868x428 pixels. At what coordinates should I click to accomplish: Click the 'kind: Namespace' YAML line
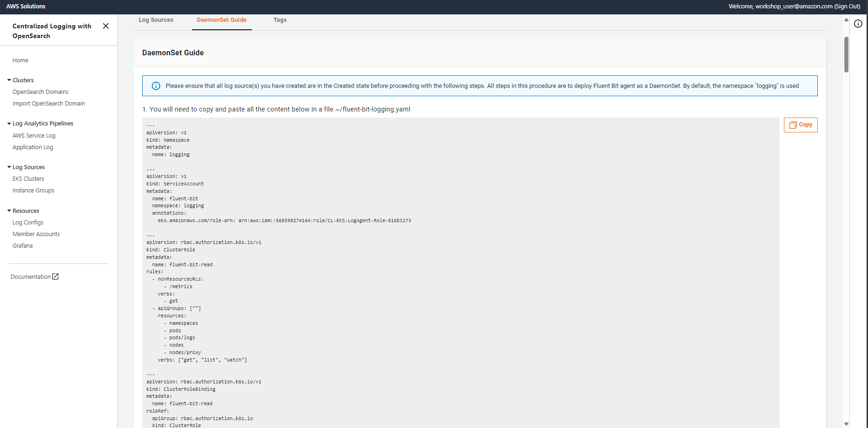click(x=168, y=140)
